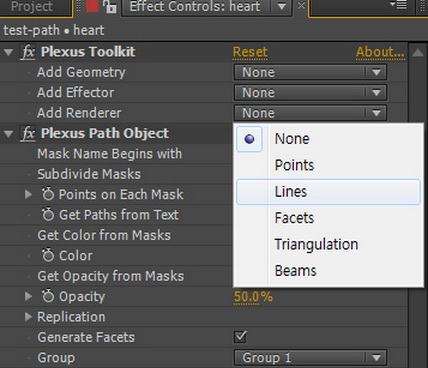Uncheck the Generate Facets checkbox
428x368 pixels.
[240, 337]
